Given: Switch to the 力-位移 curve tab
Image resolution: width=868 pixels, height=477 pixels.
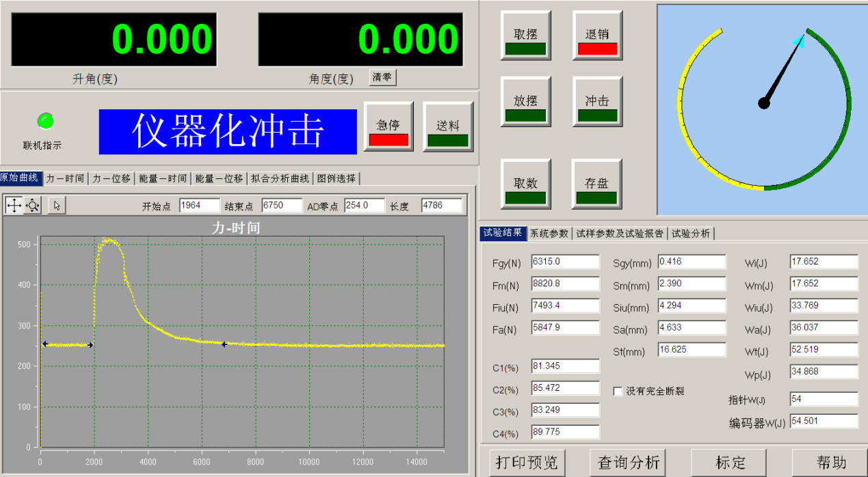Looking at the screenshot, I should click(111, 178).
